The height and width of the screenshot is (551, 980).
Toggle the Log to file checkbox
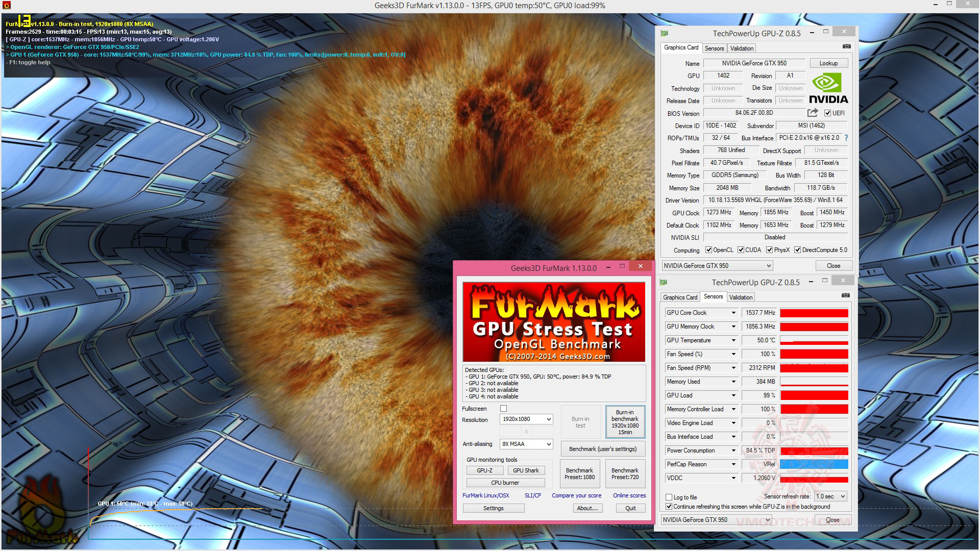click(669, 497)
